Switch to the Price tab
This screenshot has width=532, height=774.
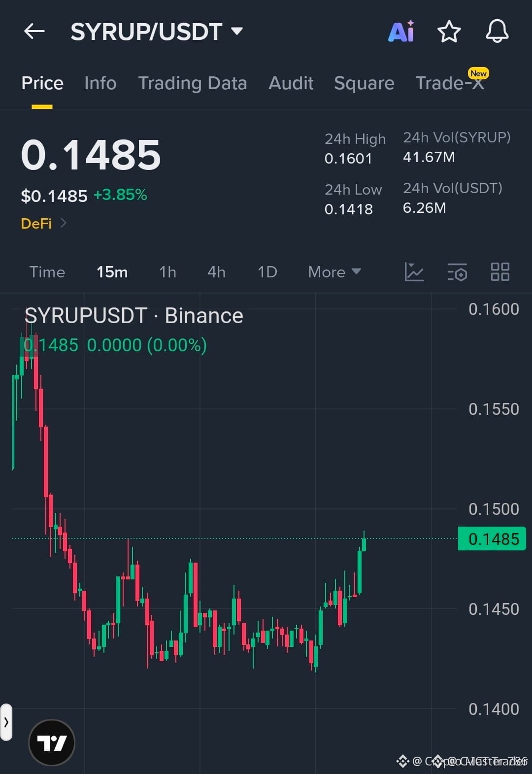[42, 83]
